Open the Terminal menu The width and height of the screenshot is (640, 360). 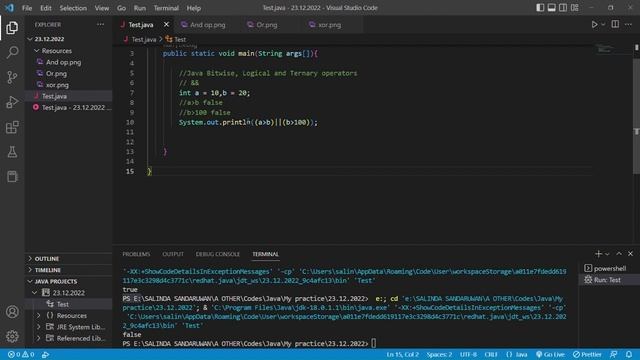(x=166, y=8)
